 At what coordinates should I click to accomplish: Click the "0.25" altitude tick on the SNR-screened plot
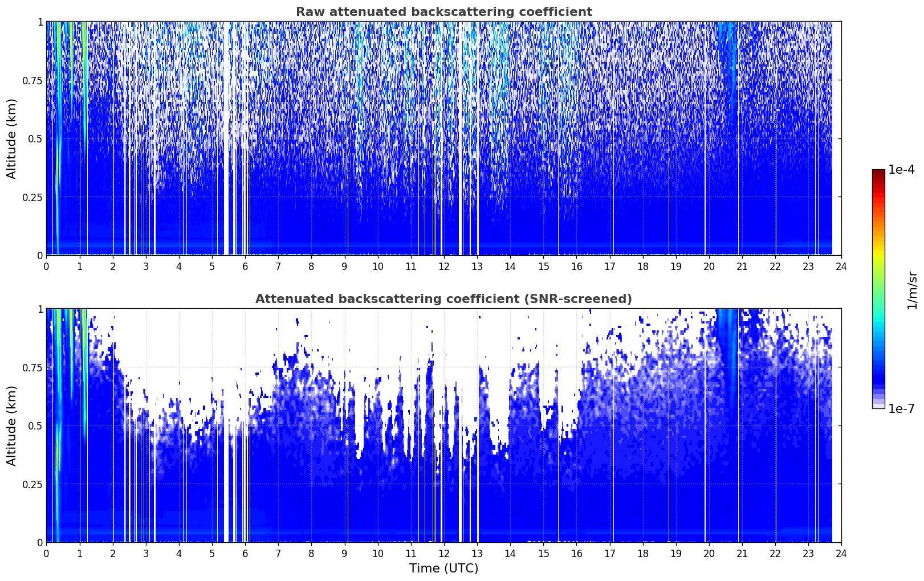coord(33,484)
